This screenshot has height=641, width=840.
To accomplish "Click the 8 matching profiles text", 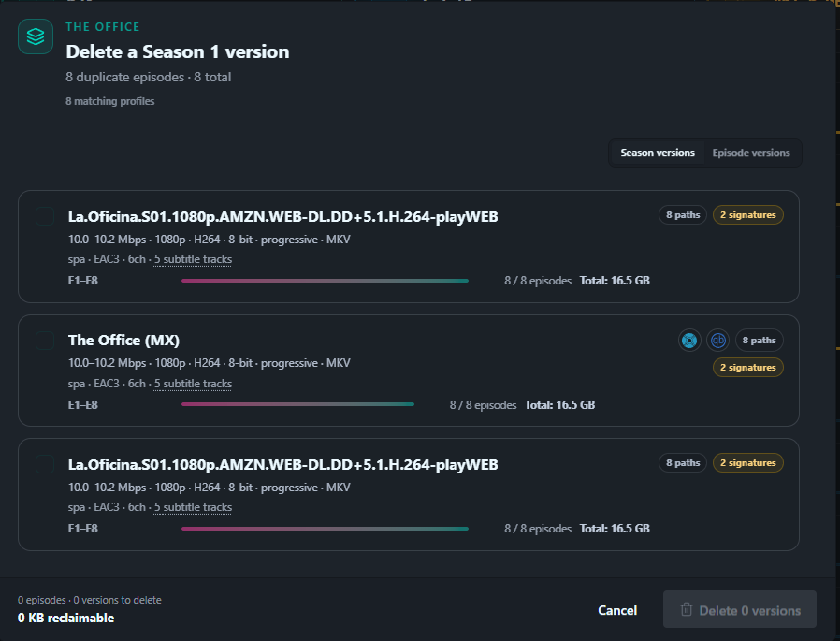I will click(109, 101).
